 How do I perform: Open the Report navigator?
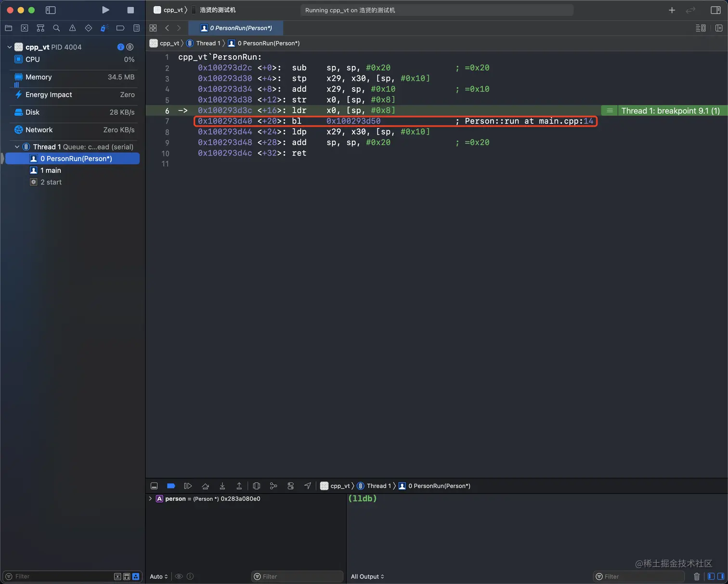[136, 28]
